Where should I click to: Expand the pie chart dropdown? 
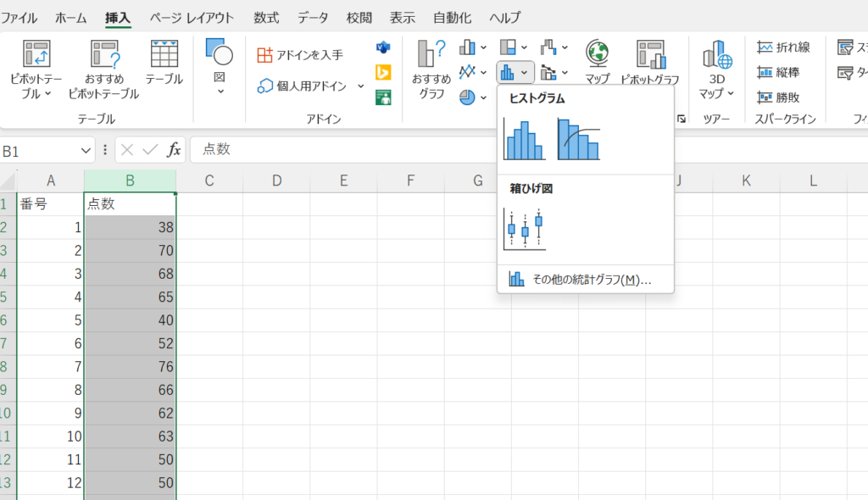coord(473,97)
